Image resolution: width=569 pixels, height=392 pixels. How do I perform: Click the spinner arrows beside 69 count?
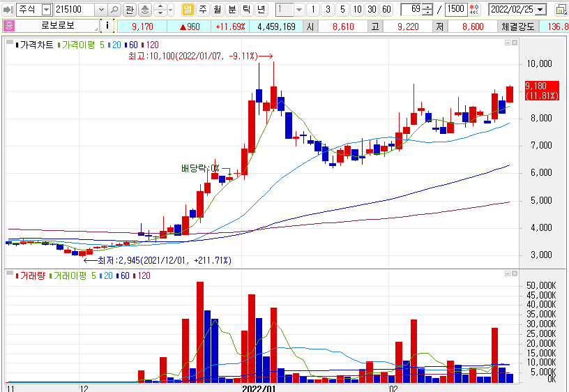click(428, 10)
